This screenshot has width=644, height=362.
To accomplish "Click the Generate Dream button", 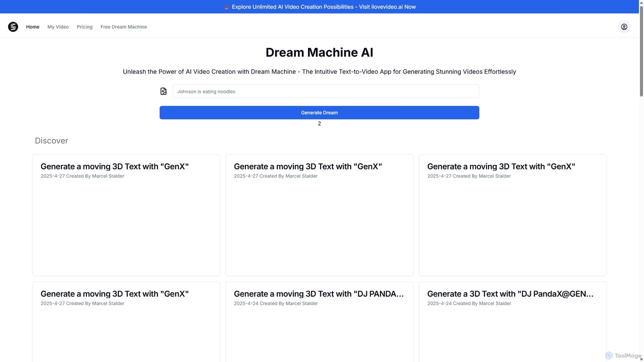I will click(319, 113).
